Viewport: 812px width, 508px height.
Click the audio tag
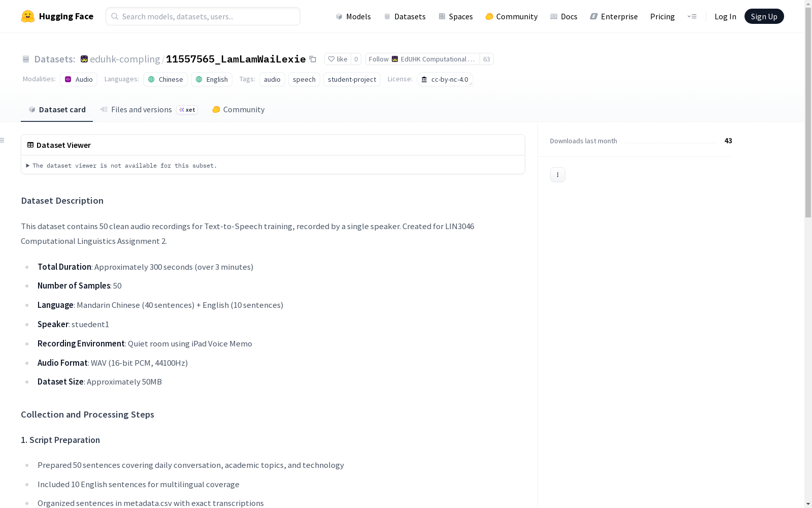click(272, 79)
